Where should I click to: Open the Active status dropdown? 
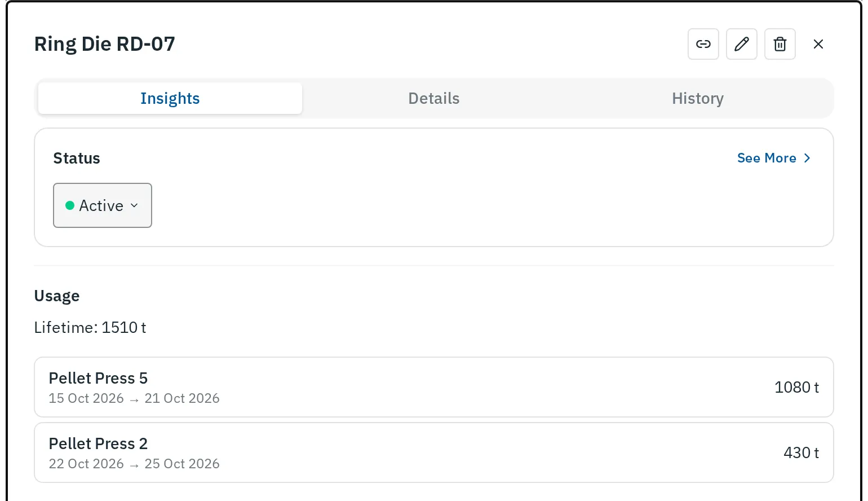pyautogui.click(x=103, y=205)
